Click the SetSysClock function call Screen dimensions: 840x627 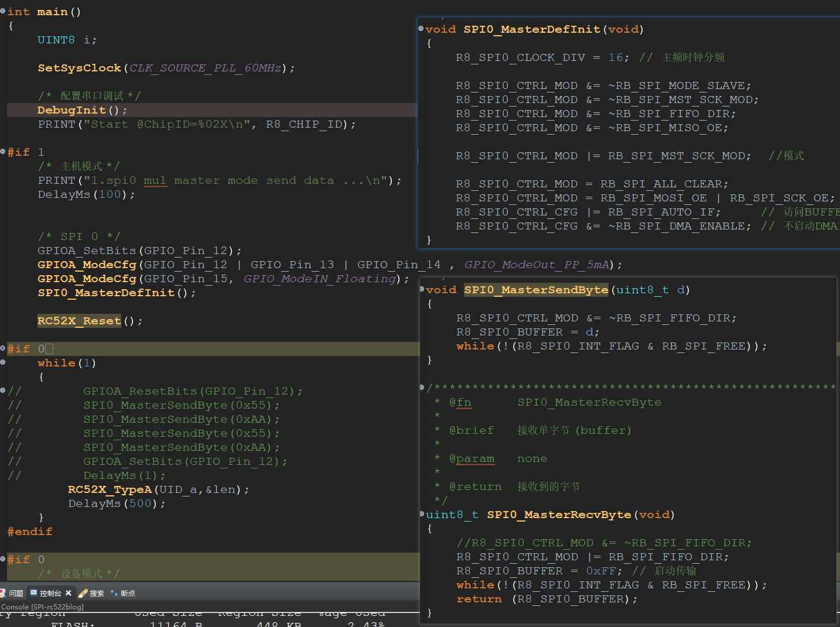79,68
